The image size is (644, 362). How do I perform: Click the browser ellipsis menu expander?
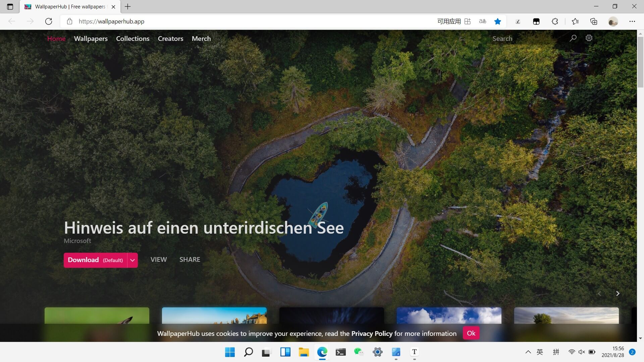(x=632, y=21)
